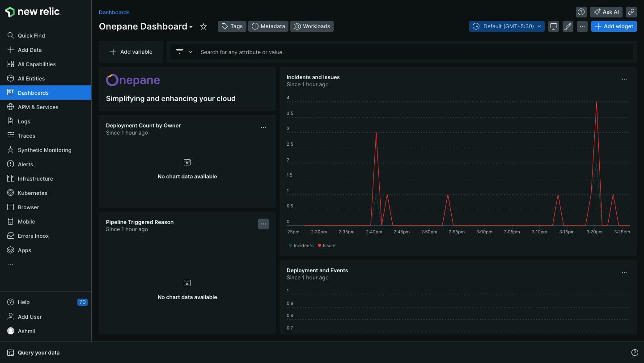
Task: Open the Apps icon in sidebar
Action: (11, 250)
